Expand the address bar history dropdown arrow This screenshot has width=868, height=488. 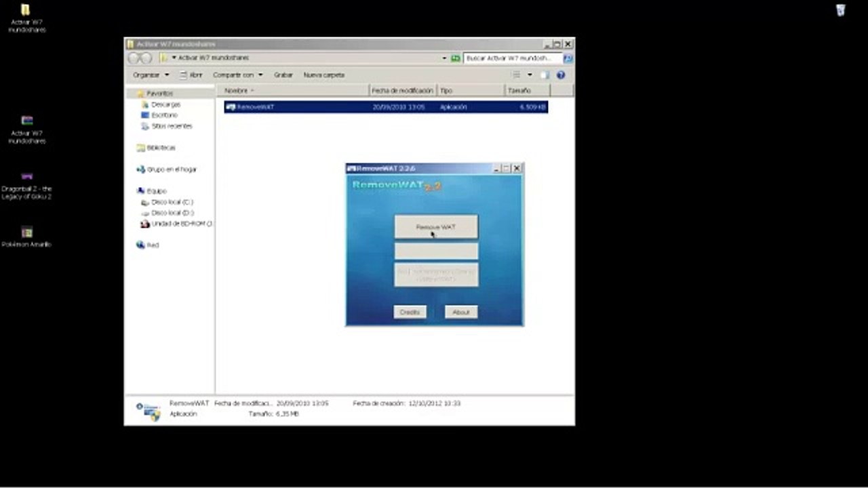444,58
